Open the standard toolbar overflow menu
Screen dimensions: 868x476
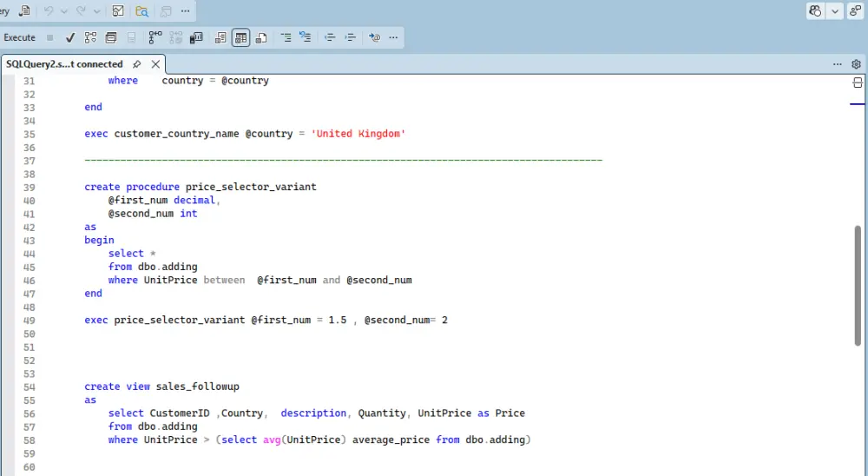(x=186, y=10)
